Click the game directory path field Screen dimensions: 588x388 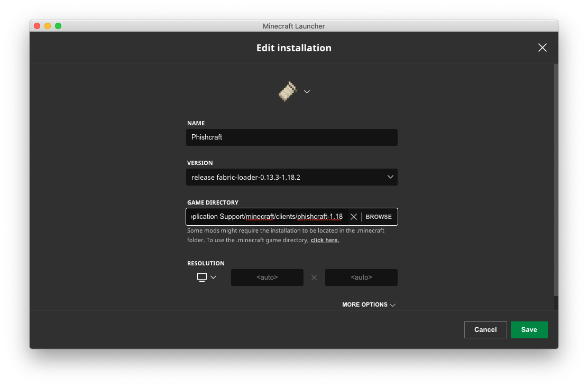pyautogui.click(x=264, y=216)
